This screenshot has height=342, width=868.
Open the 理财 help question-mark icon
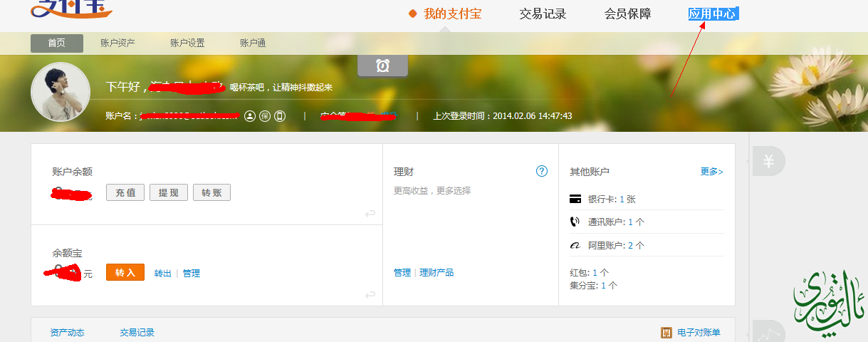pos(542,171)
